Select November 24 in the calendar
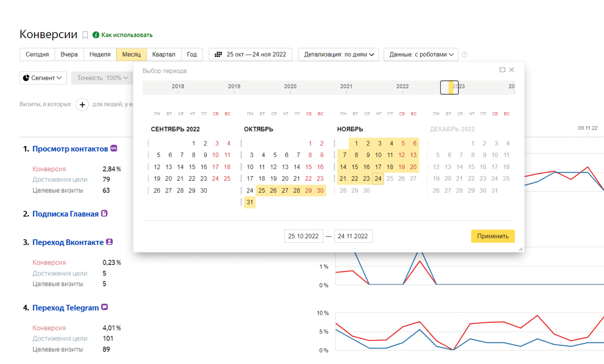 [x=377, y=179]
